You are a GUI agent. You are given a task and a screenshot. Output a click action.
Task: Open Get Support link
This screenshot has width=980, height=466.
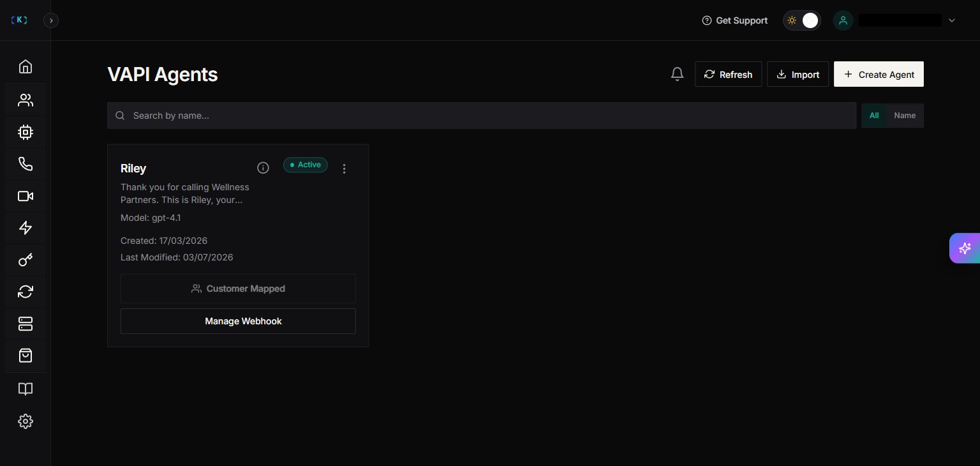734,20
